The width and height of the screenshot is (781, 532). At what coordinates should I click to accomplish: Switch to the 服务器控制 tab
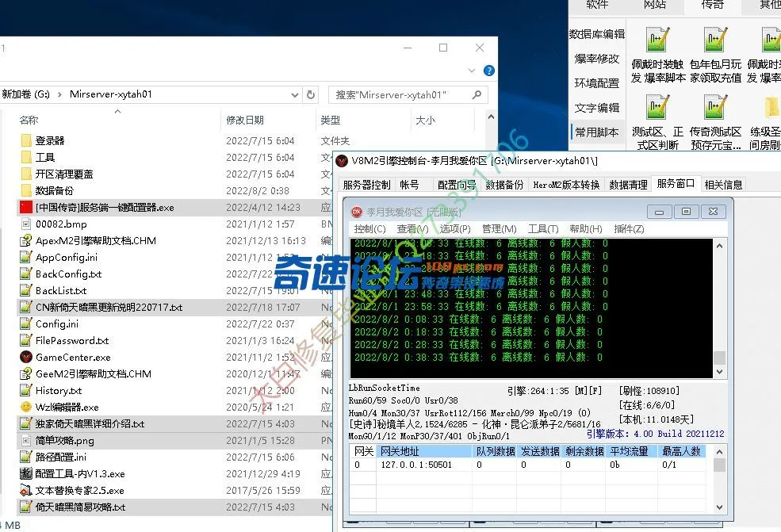[366, 185]
